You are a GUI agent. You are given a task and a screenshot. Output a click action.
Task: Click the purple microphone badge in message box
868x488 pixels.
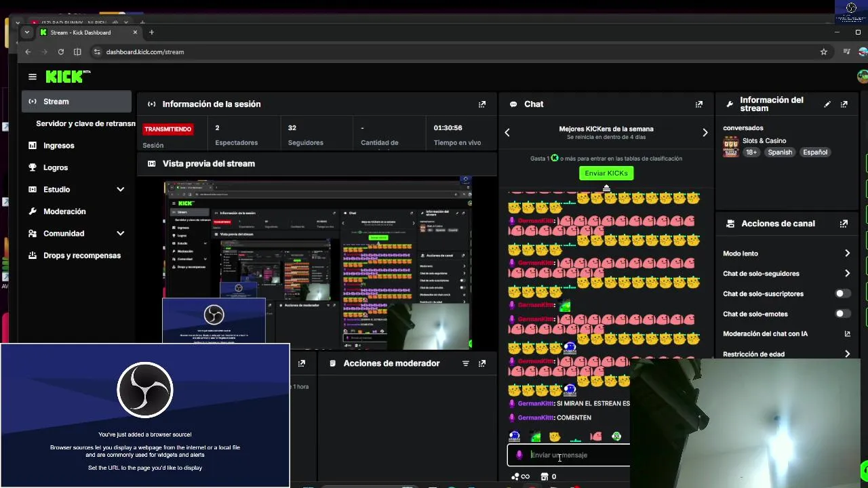[519, 455]
